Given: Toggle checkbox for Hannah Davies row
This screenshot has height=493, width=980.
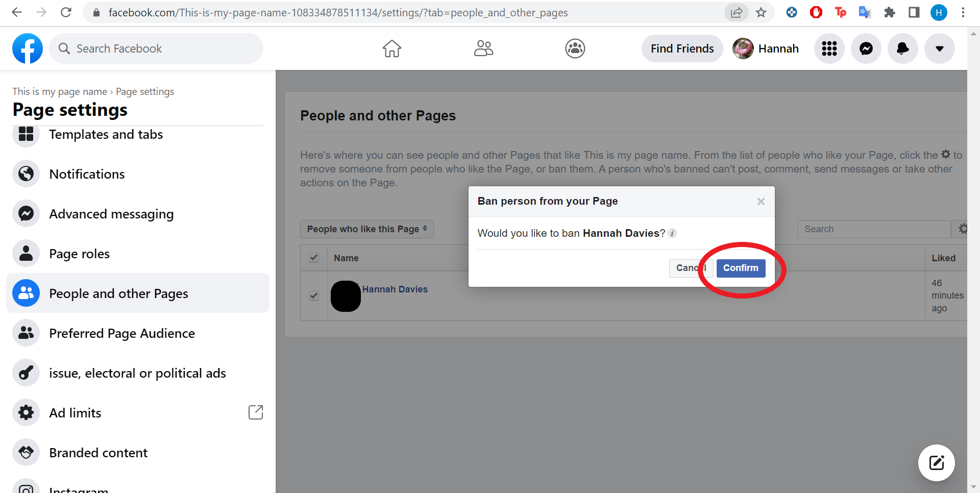Looking at the screenshot, I should (x=314, y=295).
